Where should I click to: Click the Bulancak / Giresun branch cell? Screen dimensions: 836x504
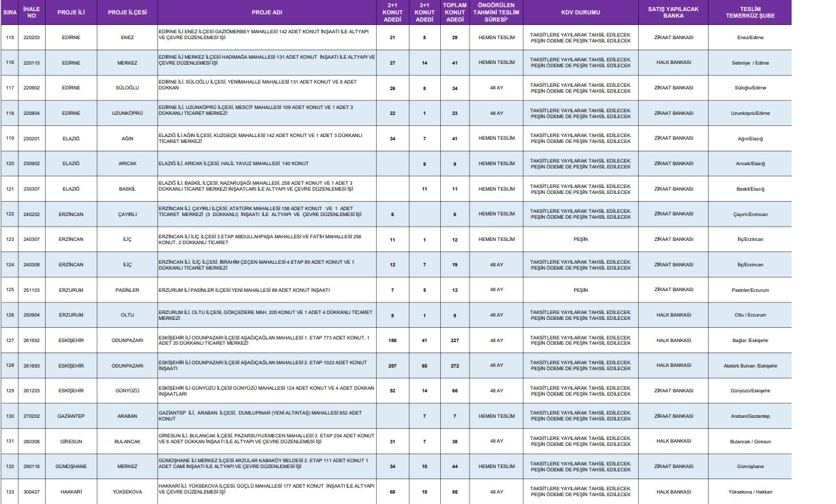coord(750,441)
